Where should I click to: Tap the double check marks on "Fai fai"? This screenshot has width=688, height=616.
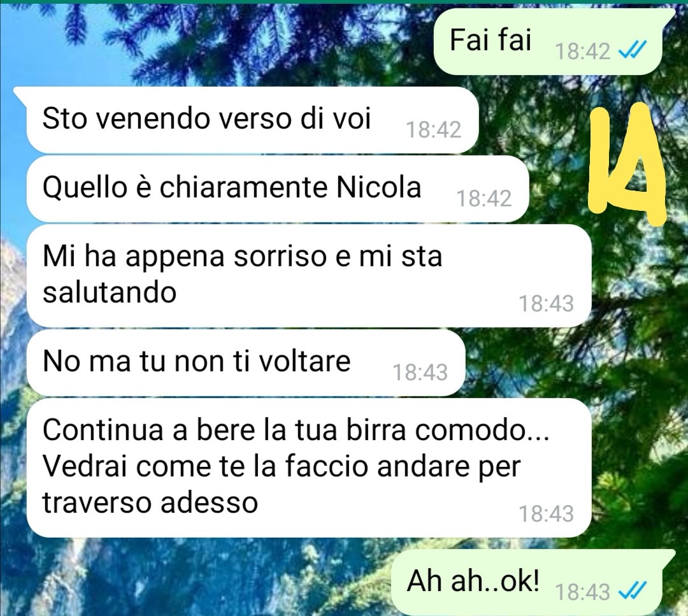click(x=633, y=52)
